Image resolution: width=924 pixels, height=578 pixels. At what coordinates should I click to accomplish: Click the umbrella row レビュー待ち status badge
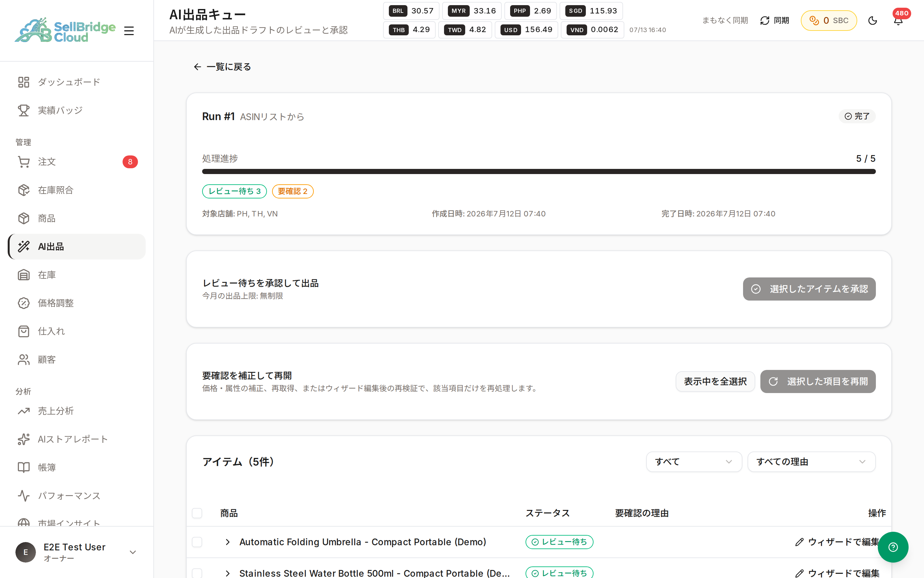click(x=559, y=542)
